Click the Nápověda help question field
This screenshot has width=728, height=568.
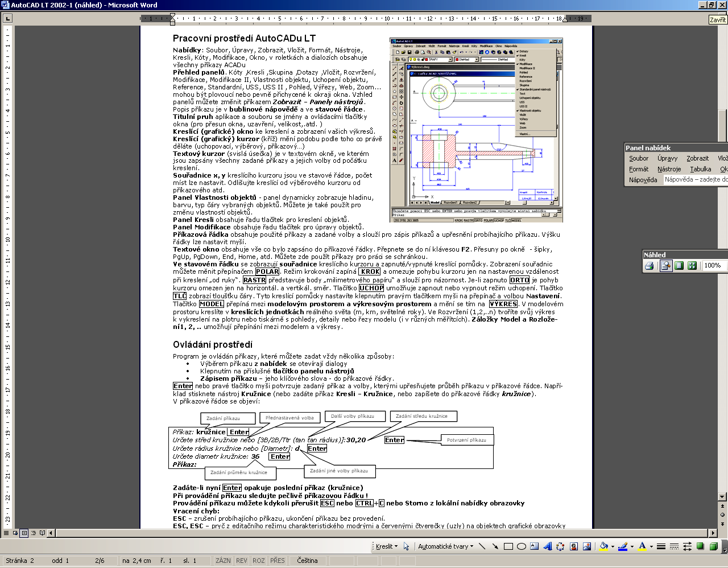(x=696, y=179)
